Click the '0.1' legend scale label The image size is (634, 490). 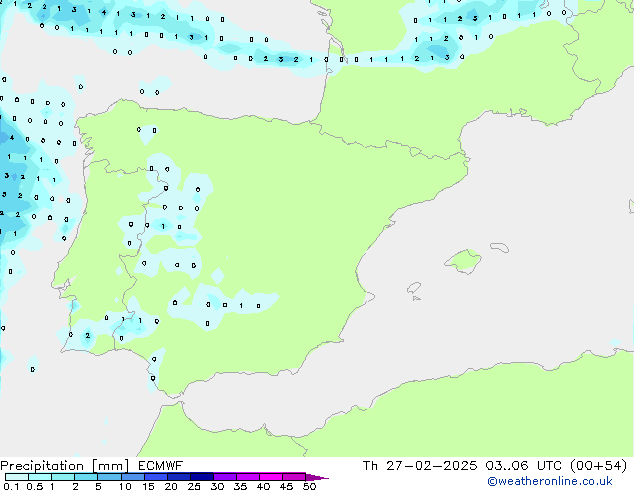point(11,486)
